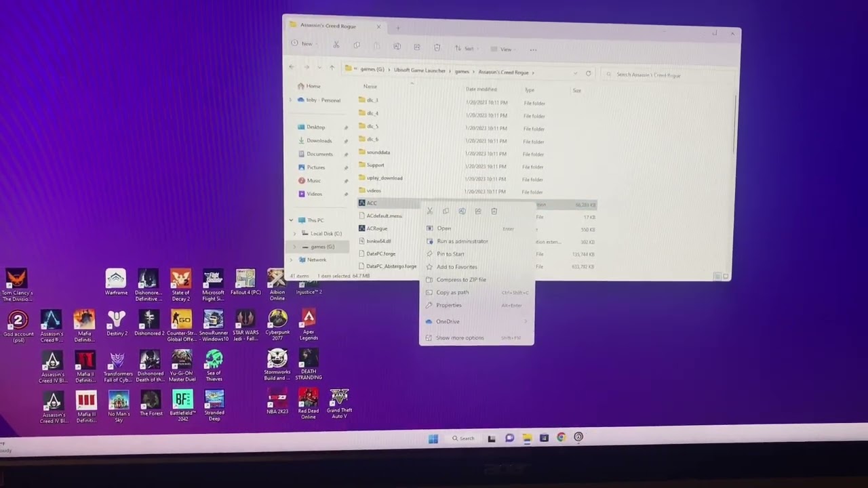Open the Destiny 2 desktop icon

(117, 323)
